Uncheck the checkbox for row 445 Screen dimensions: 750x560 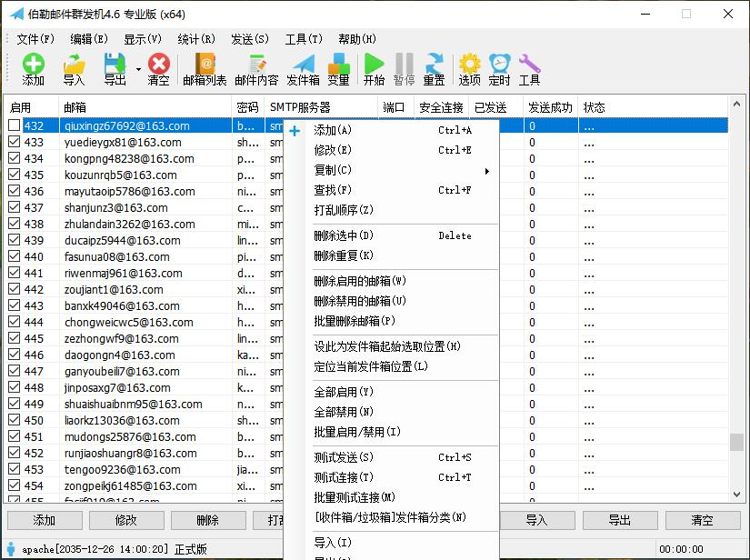(15, 339)
